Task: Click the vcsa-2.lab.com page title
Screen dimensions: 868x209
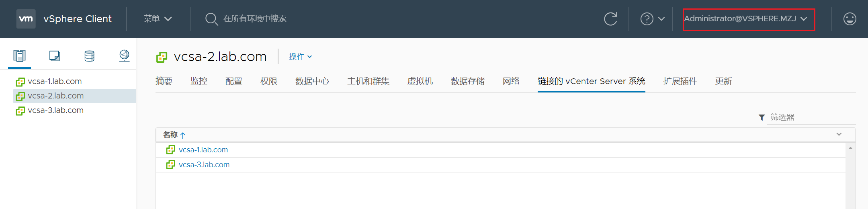Action: [220, 57]
